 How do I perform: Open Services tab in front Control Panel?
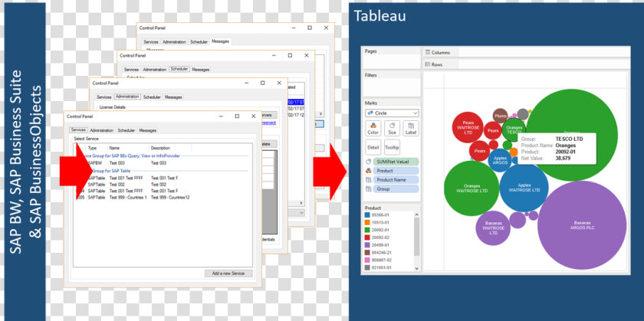(78, 130)
